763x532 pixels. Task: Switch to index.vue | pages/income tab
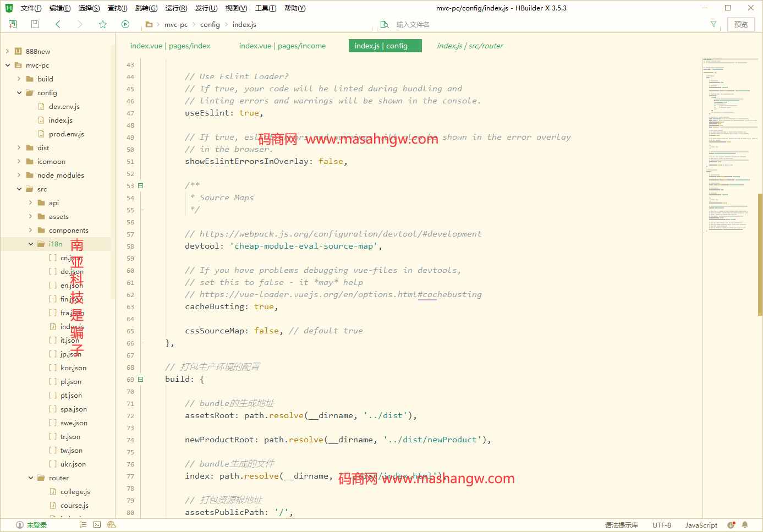pos(282,46)
